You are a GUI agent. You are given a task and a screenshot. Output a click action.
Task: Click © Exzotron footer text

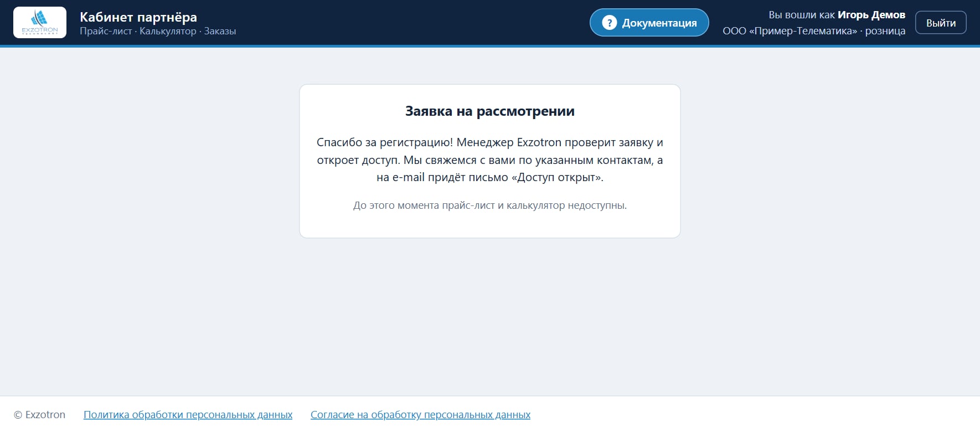point(39,414)
